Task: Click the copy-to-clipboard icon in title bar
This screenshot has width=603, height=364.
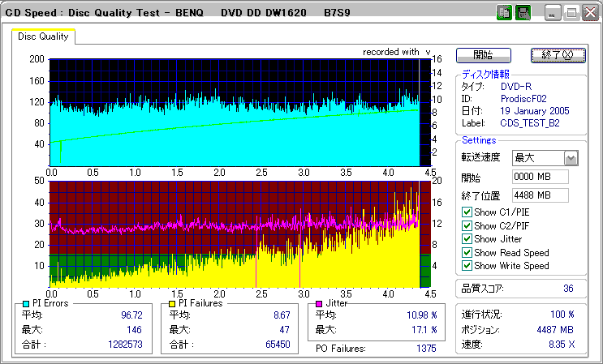Action: pos(503,13)
